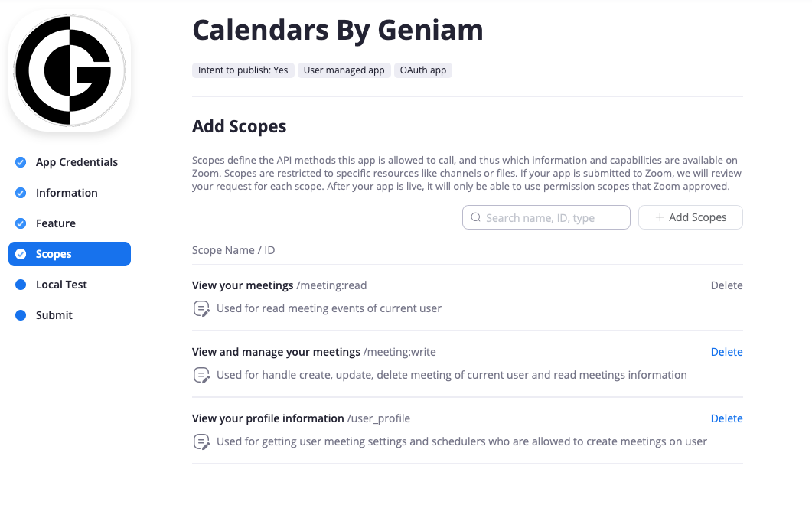
Task: Select the highlighted Scopes step
Action: pyautogui.click(x=69, y=254)
